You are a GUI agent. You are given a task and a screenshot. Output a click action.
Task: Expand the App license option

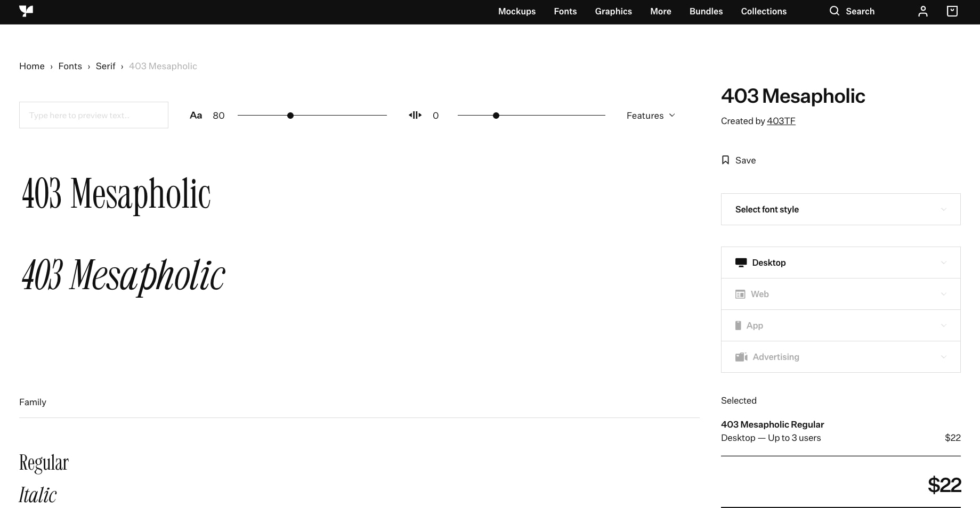tap(841, 325)
